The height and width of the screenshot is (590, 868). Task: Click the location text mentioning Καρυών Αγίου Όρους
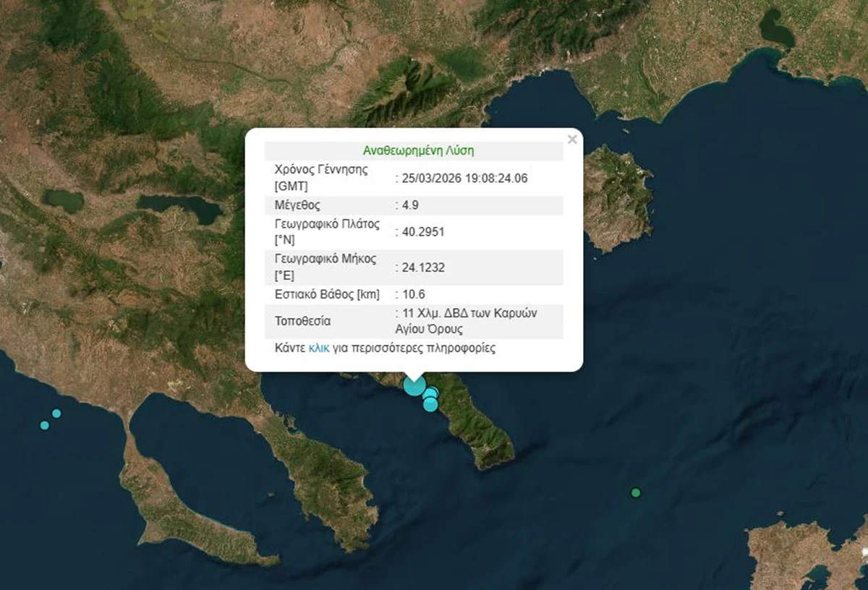point(469,320)
